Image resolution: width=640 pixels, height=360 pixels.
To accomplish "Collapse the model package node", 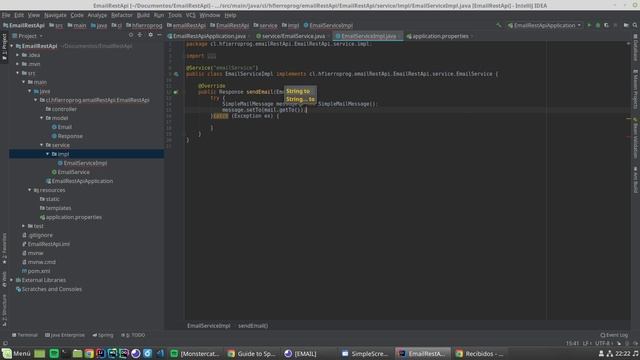I will click(x=42, y=118).
